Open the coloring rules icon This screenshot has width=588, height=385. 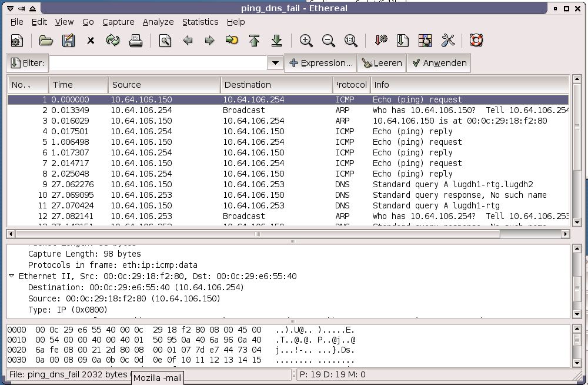tap(425, 41)
